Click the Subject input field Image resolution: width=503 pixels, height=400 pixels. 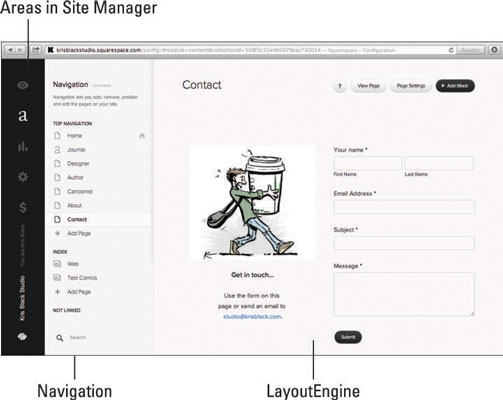404,243
